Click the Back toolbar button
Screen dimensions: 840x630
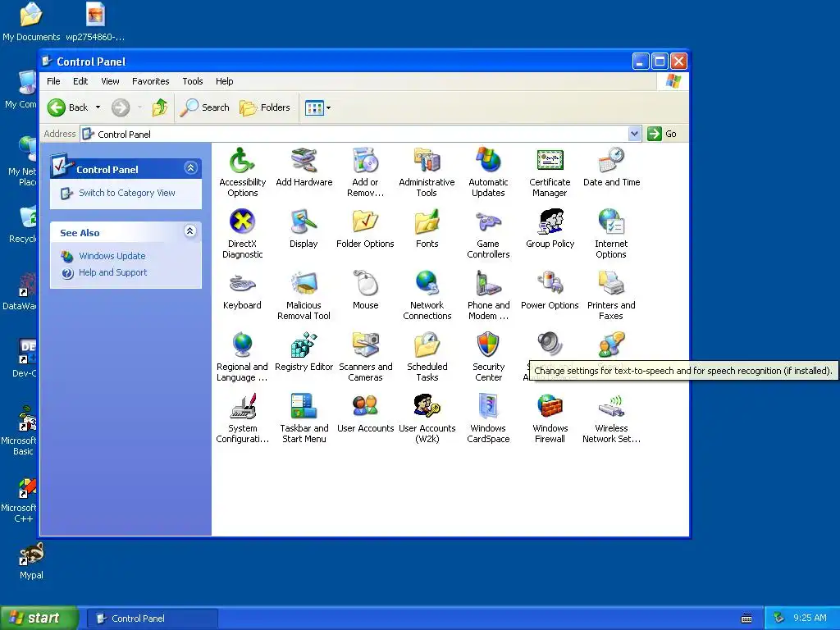point(67,107)
